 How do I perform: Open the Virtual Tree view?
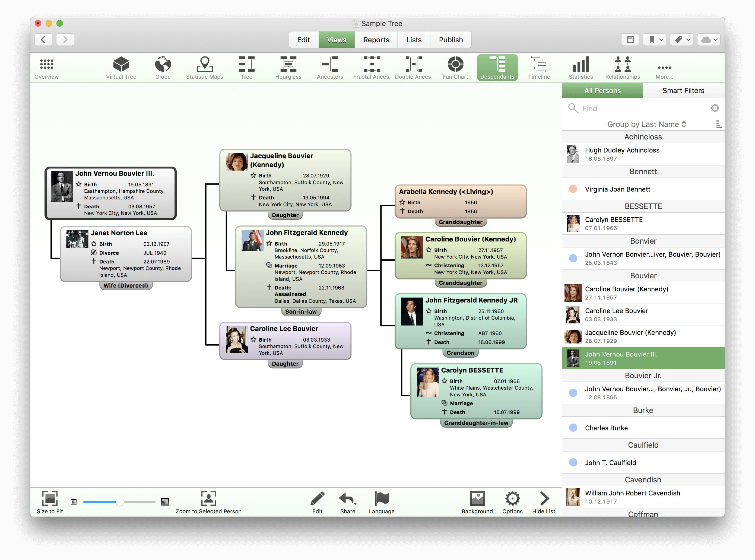(121, 68)
